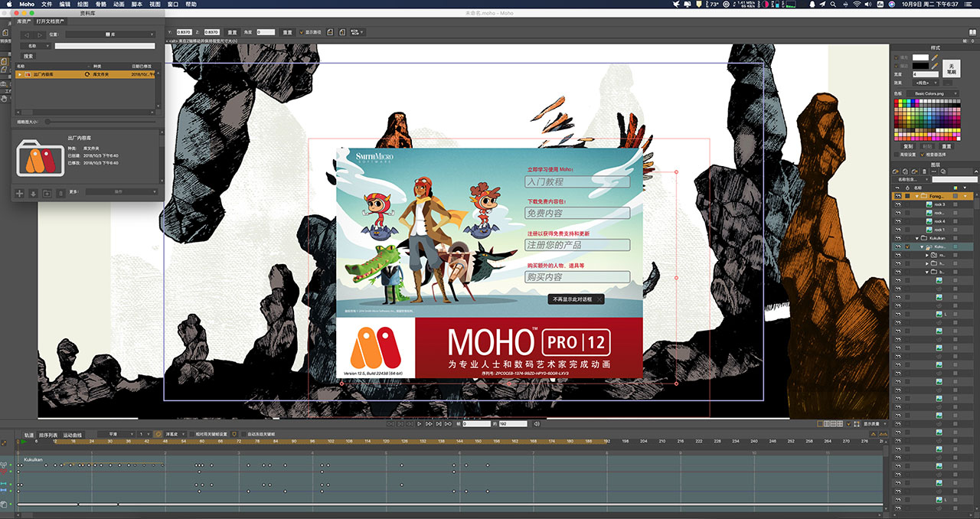Click the delete layer trash icon

click(924, 171)
